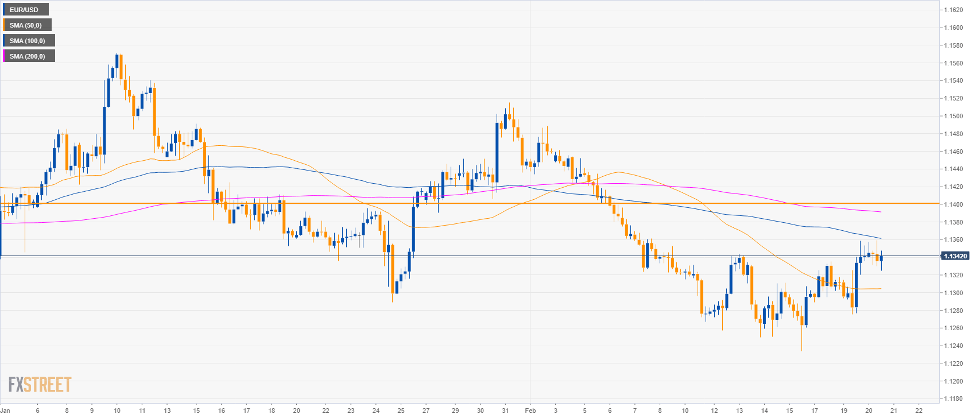Click right end of magenta SMA 200 line
980x418 pixels.
(x=881, y=212)
